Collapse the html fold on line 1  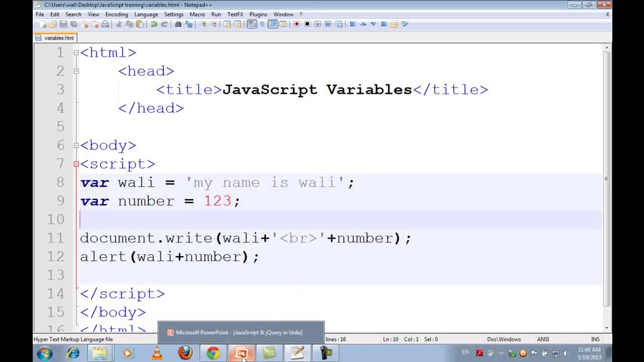tap(76, 52)
